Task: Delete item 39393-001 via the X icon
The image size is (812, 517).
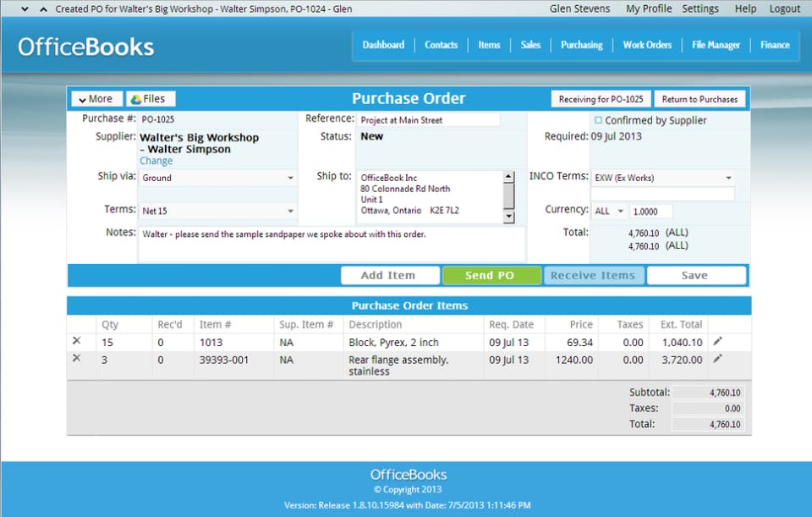Action: [79, 360]
